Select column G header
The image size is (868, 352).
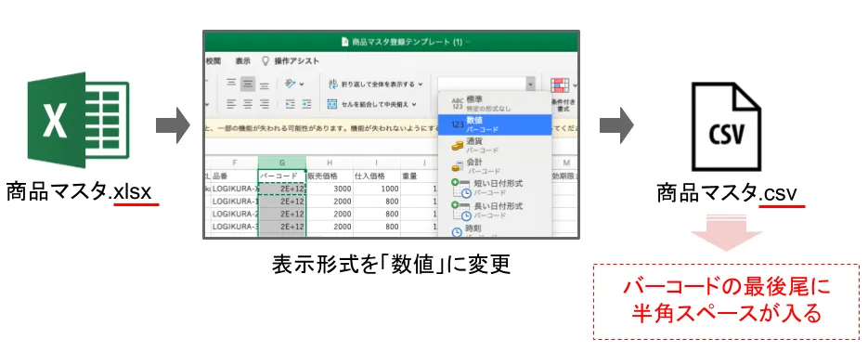click(282, 163)
